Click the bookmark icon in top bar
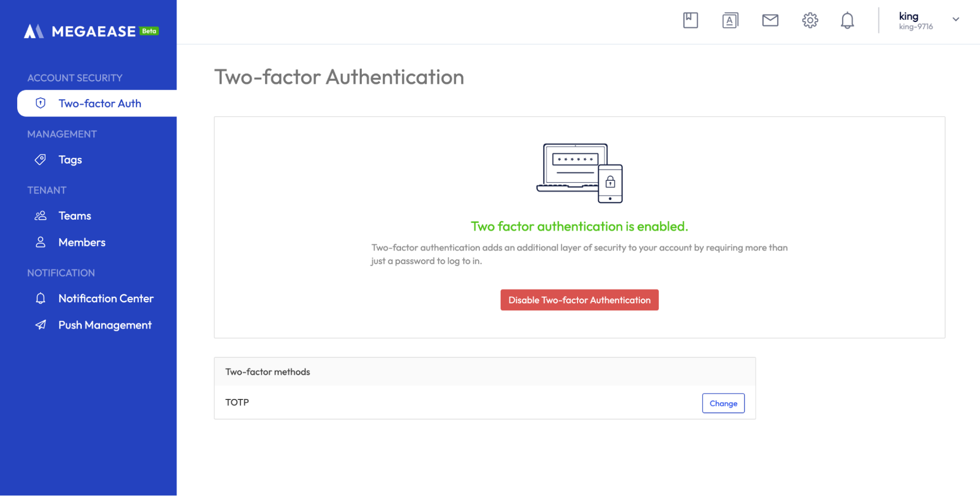The width and height of the screenshot is (980, 496). [690, 20]
